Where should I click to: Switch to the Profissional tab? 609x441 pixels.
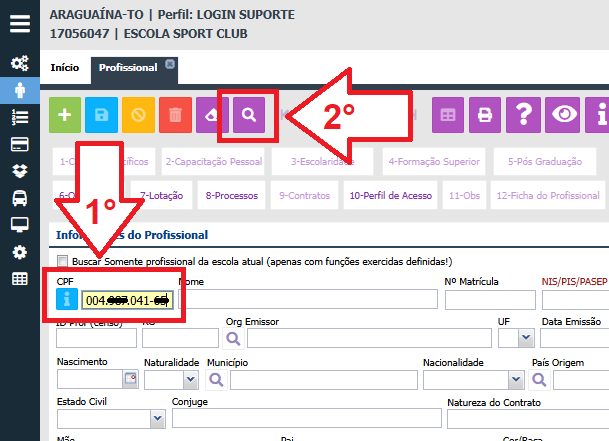(x=128, y=68)
